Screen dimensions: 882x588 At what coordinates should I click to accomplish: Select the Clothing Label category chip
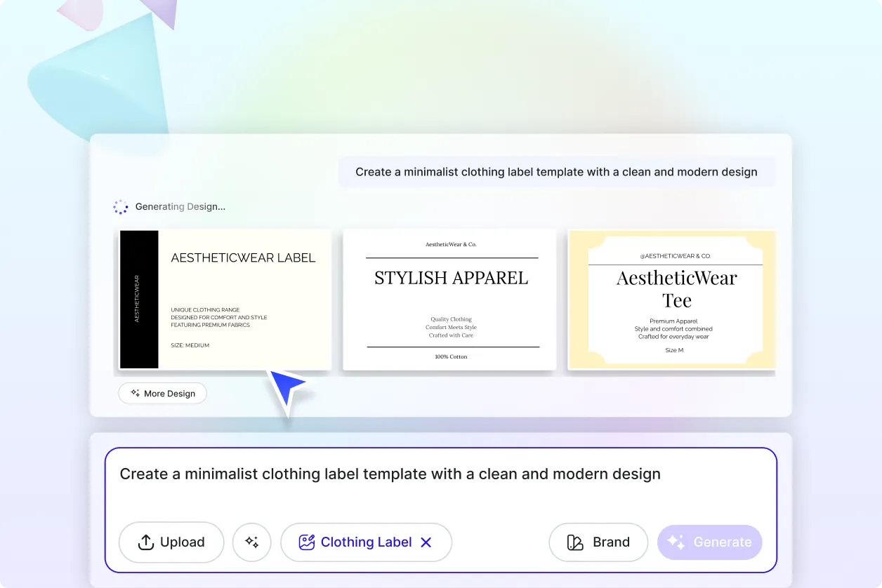[x=365, y=542]
